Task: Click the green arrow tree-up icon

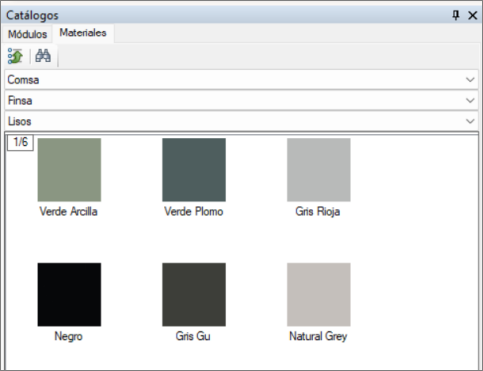Action: pos(15,56)
